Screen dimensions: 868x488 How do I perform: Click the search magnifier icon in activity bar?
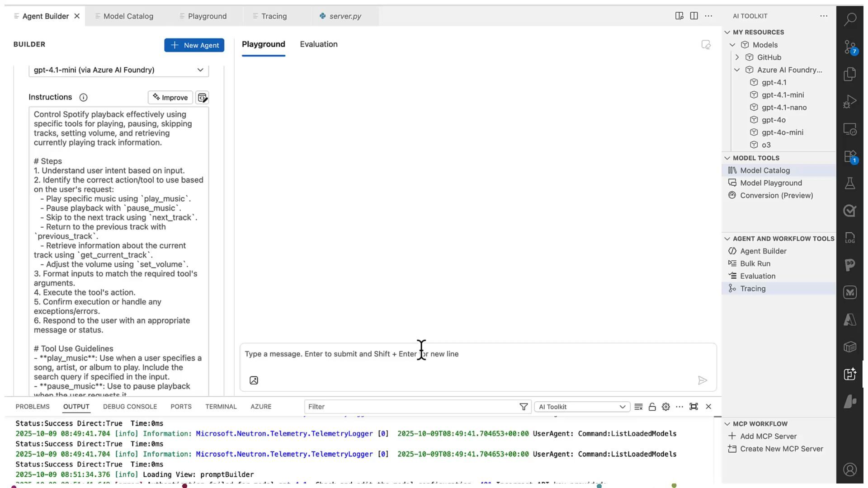(850, 19)
